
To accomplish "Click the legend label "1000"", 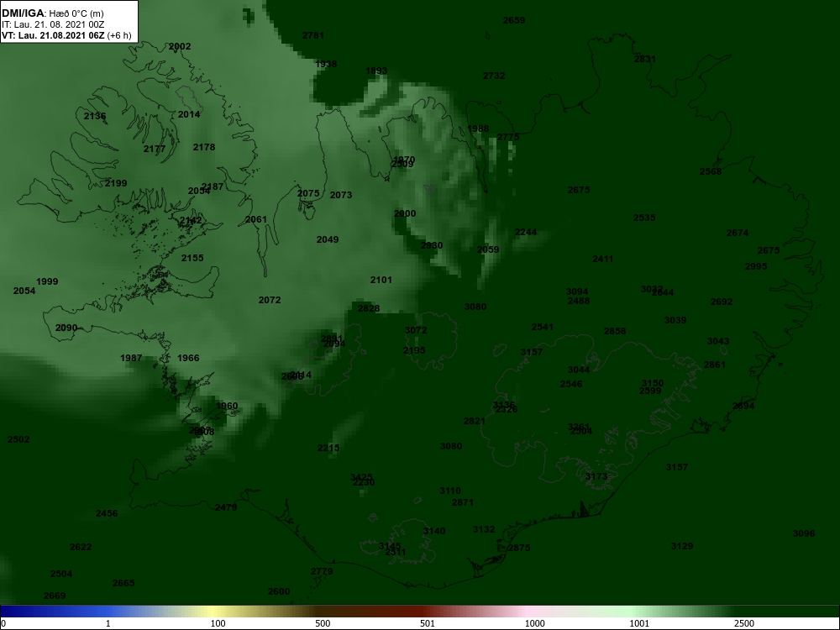I will pyautogui.click(x=534, y=623).
